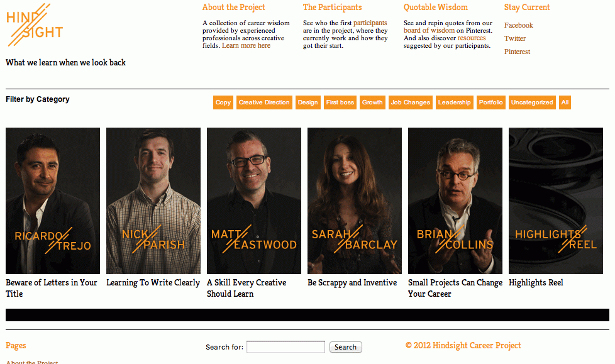Click the Twitter link
Screen dimensions: 615x364
point(515,38)
